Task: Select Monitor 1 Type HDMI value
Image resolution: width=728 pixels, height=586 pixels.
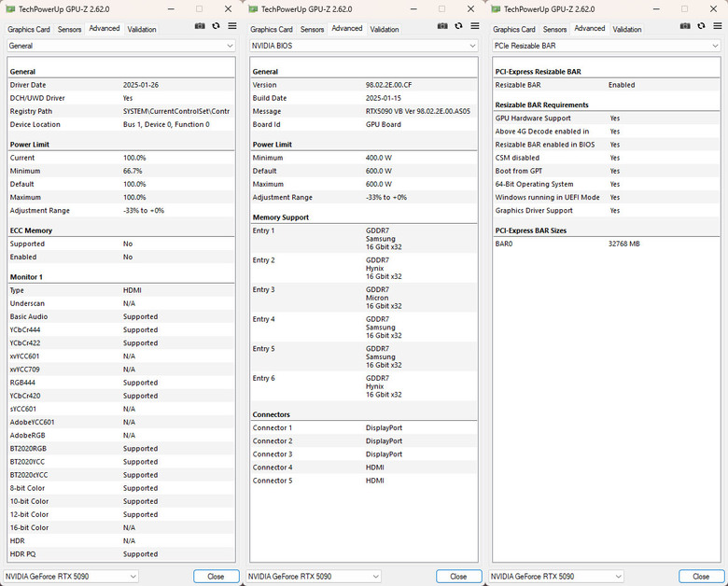Action: (x=133, y=290)
